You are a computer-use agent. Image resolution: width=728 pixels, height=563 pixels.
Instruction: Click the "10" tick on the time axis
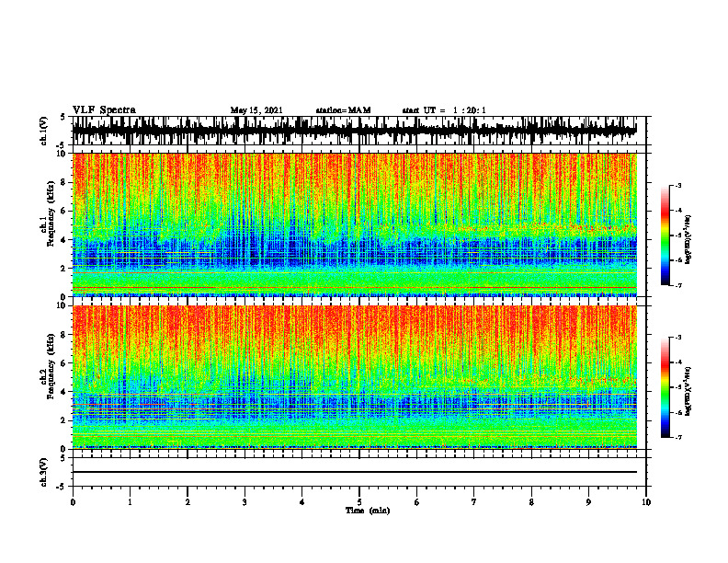tap(646, 502)
